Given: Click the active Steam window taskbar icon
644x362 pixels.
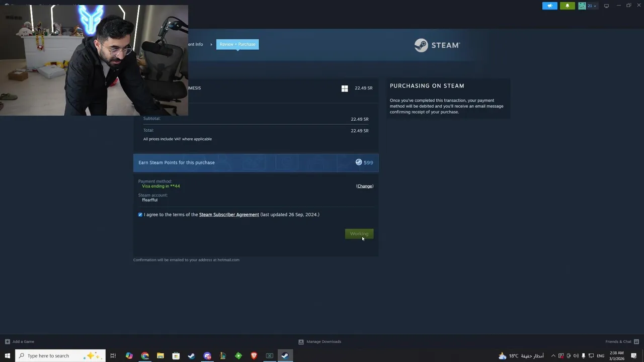Looking at the screenshot, I should 285,356.
